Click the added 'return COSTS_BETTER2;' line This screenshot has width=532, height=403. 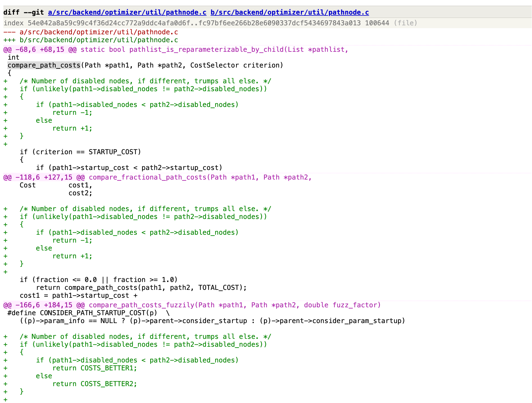point(95,384)
